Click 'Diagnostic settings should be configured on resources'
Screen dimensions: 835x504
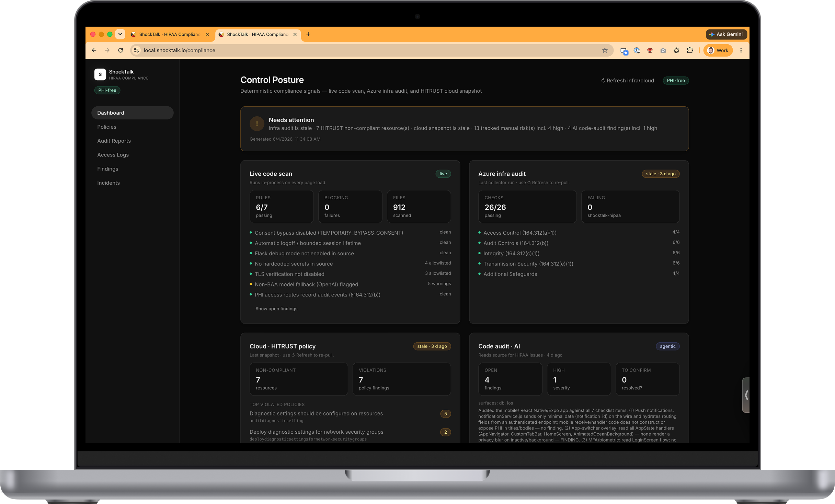(316, 414)
